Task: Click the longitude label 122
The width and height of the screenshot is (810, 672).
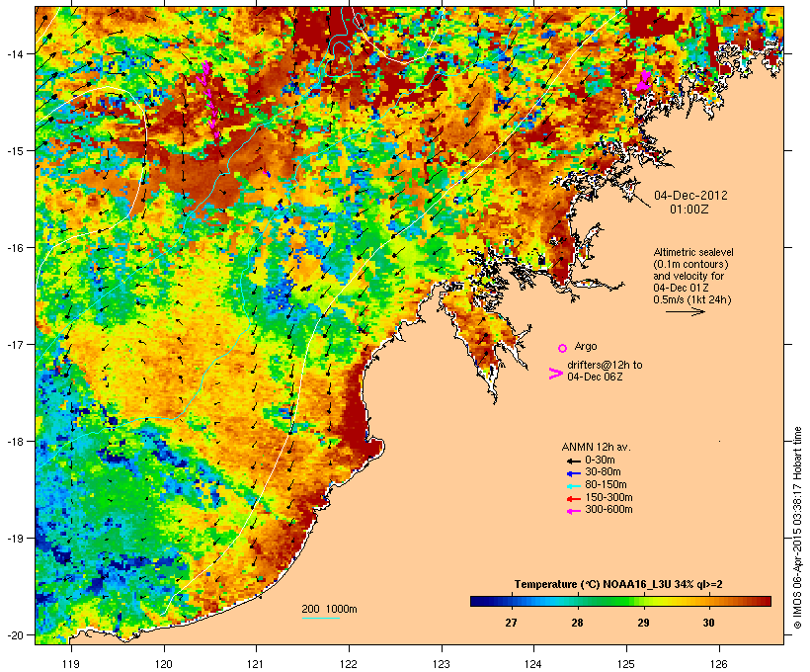Action: pyautogui.click(x=349, y=664)
